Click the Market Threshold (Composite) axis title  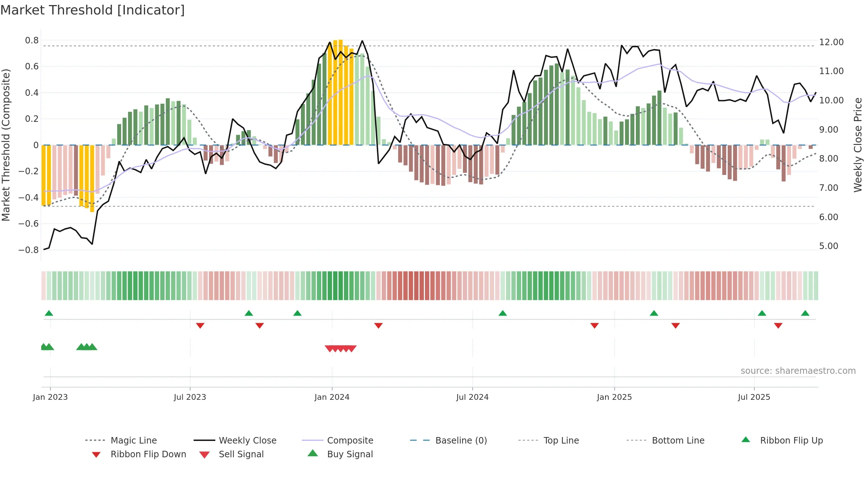point(6,145)
